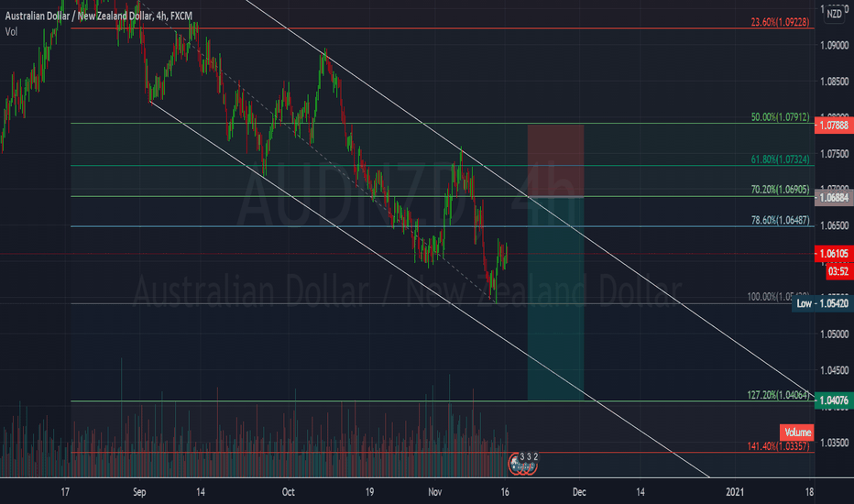Select the 78.60%(1.06487) Fibonacci label
This screenshot has width=854, height=504.
point(780,220)
